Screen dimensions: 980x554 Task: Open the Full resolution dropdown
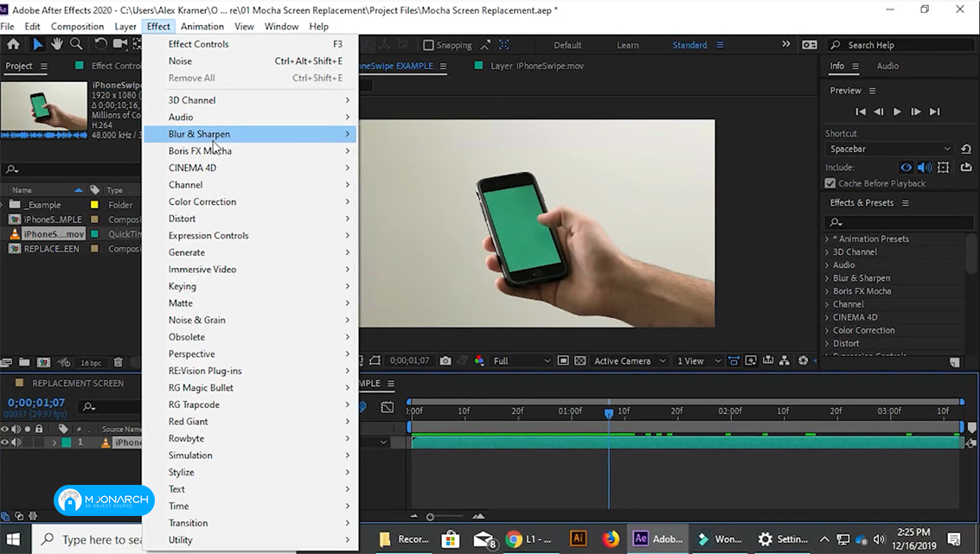coord(522,360)
